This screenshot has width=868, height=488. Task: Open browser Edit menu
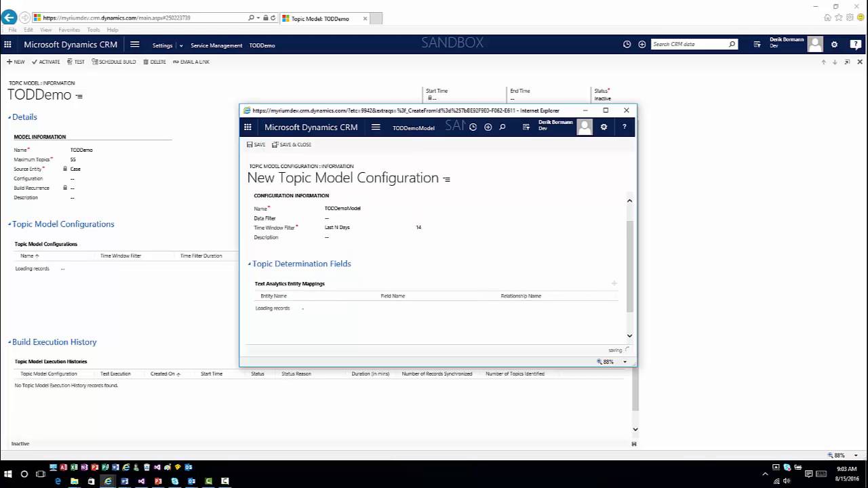coord(28,30)
